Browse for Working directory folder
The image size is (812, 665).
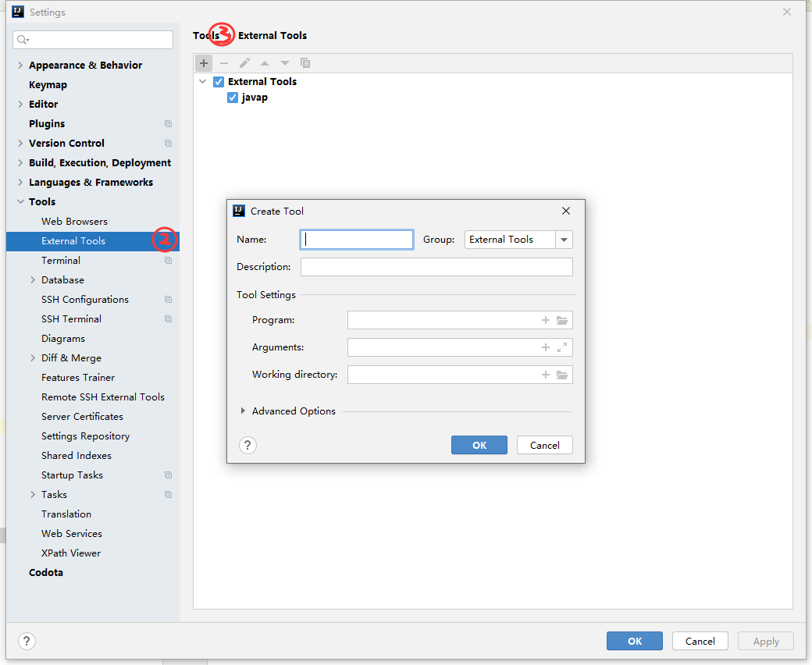coord(562,375)
